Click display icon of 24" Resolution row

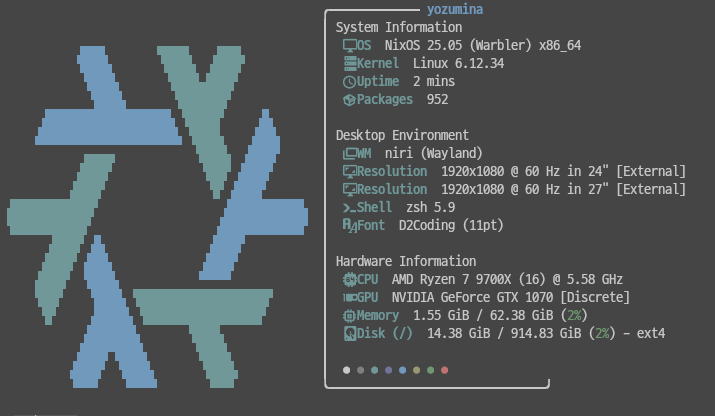[x=350, y=172]
